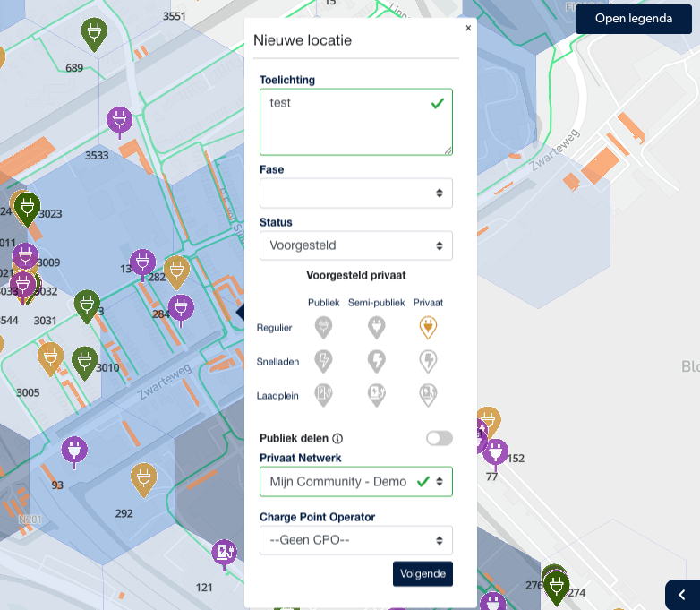This screenshot has height=610, width=700.
Task: Choose the Snelladen Publiek icon
Action: 323,361
